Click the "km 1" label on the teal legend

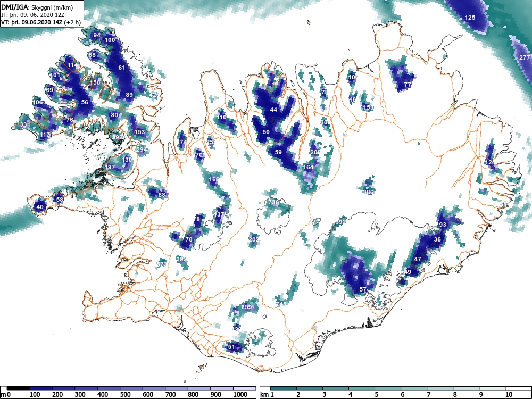[267, 395]
